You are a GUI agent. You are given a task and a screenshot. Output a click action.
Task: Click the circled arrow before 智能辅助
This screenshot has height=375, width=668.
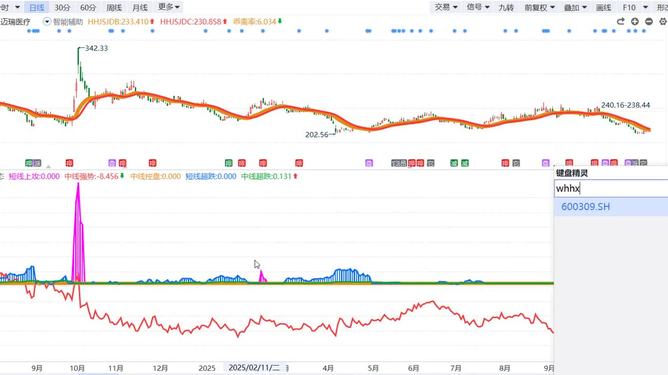47,21
